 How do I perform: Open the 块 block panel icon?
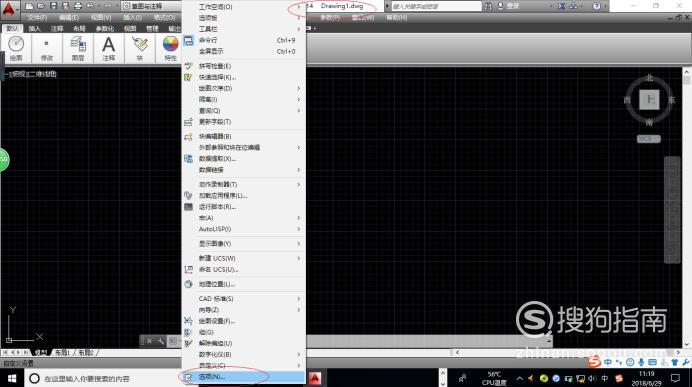point(139,48)
